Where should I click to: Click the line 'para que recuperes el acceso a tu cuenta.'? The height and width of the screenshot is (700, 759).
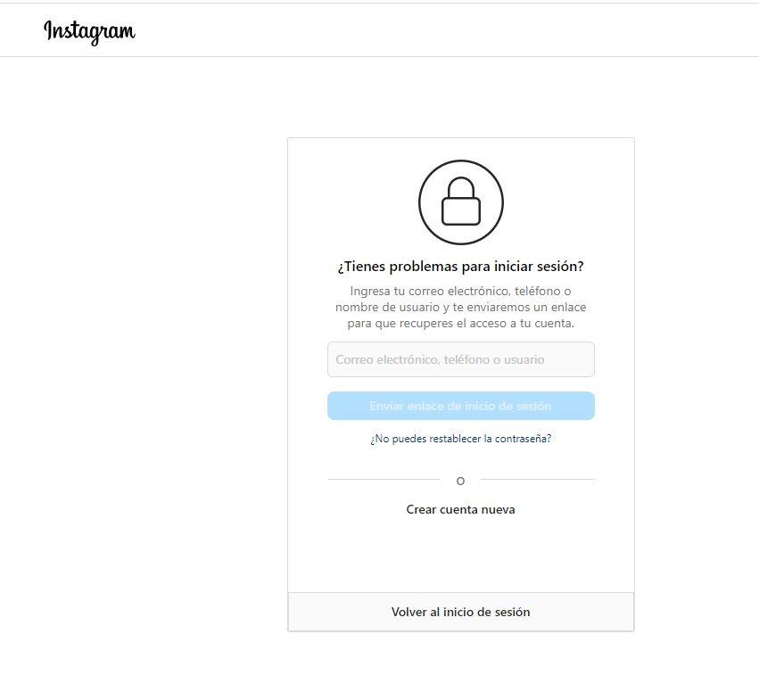(460, 324)
